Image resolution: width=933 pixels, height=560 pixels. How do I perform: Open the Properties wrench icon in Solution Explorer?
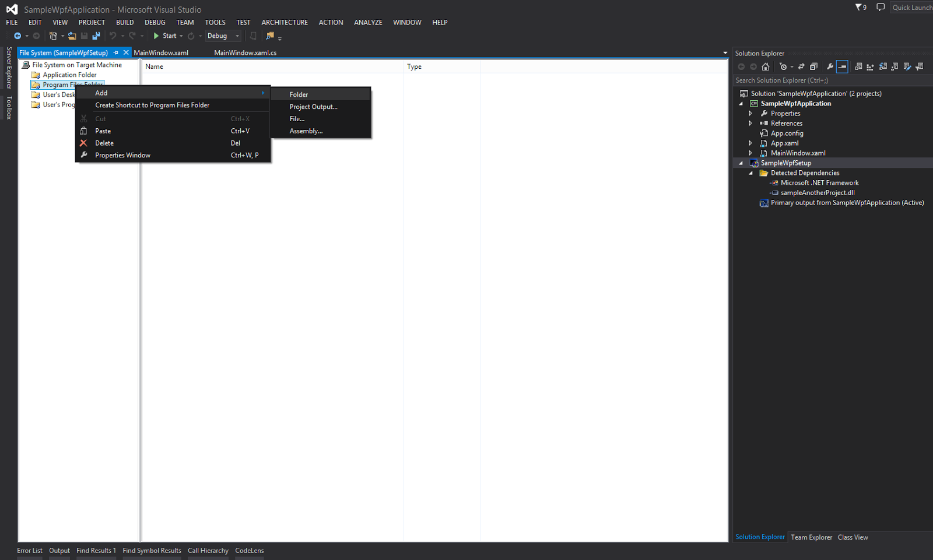coord(830,66)
